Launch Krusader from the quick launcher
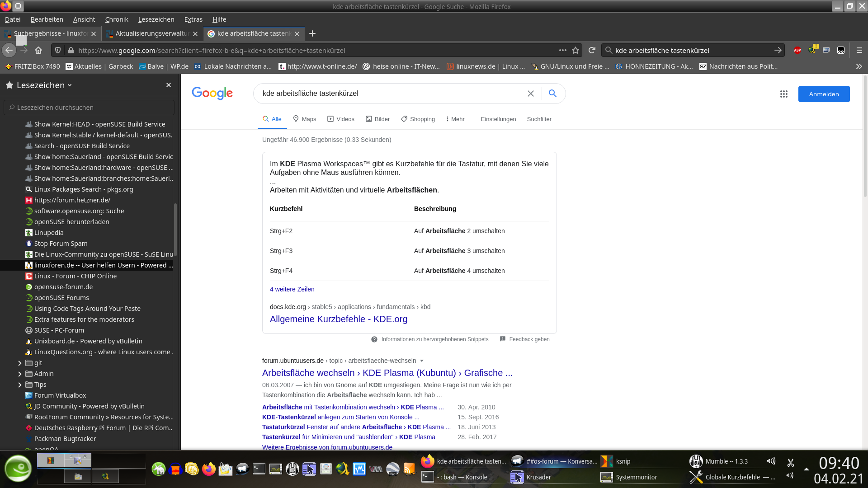 coord(309,469)
